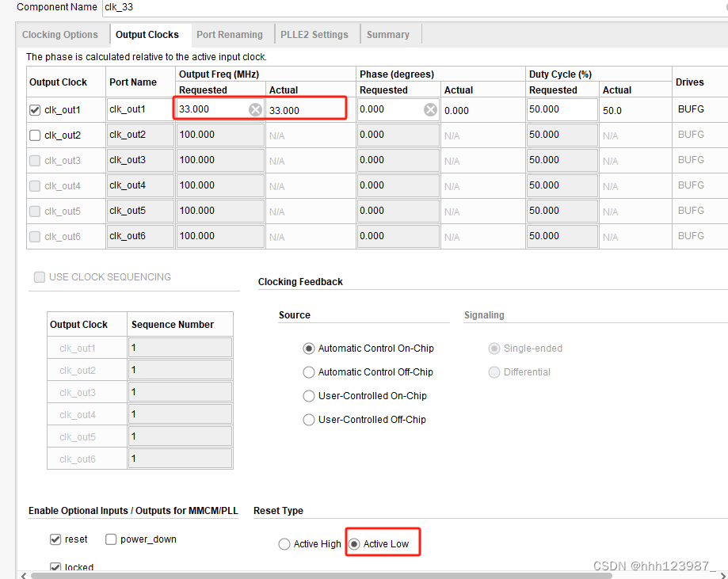
Task: Click sequence number field for clk_out3
Action: [x=180, y=392]
